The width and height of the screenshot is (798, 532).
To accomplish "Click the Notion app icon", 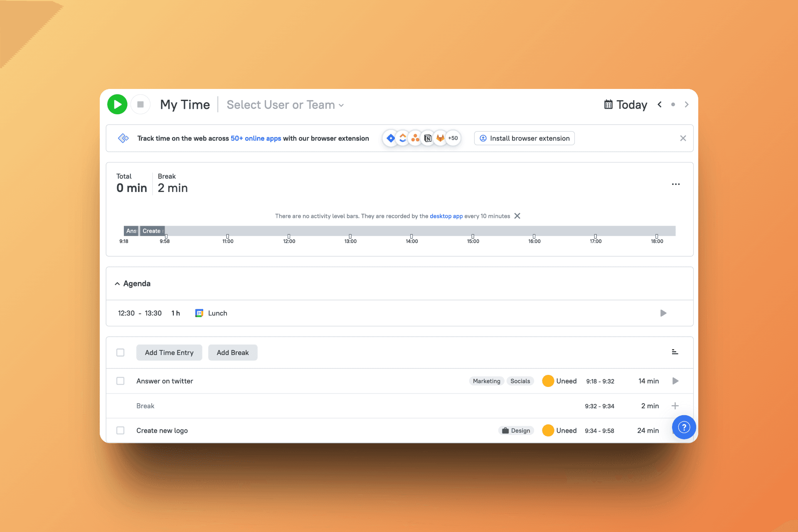I will (428, 138).
